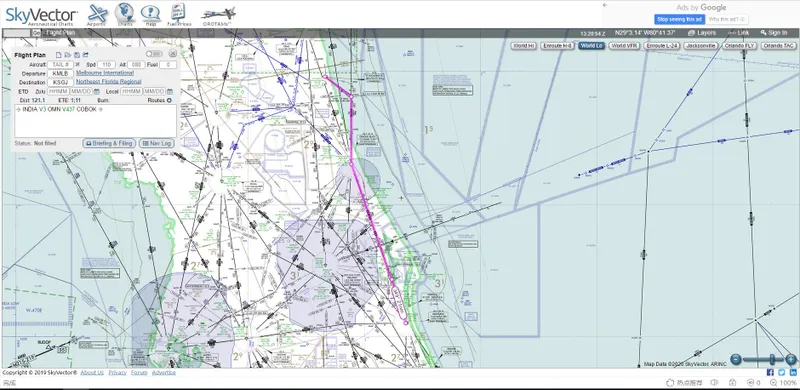Switch to World Hi chart
Viewport: 800px width, 390px height.
524,46
